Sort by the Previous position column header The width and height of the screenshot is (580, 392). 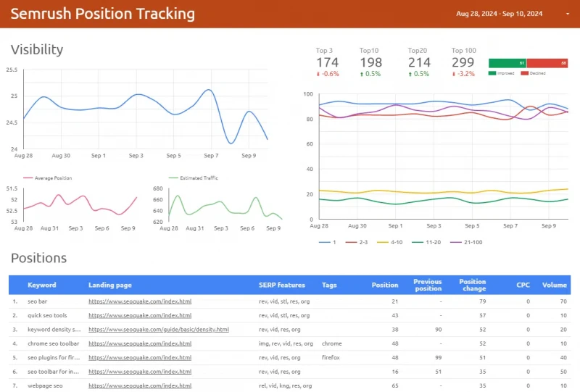tap(427, 285)
